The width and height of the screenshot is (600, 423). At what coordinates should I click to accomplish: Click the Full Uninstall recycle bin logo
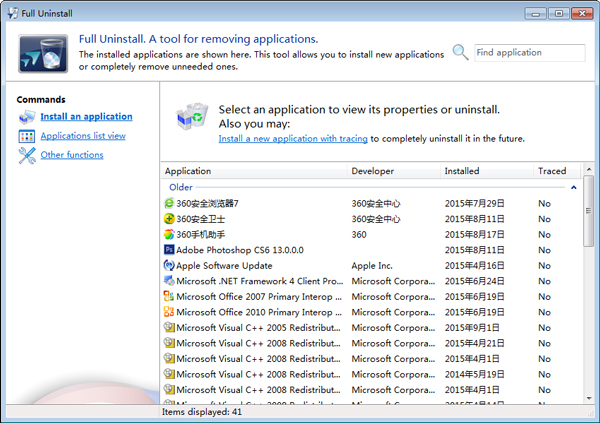(43, 54)
